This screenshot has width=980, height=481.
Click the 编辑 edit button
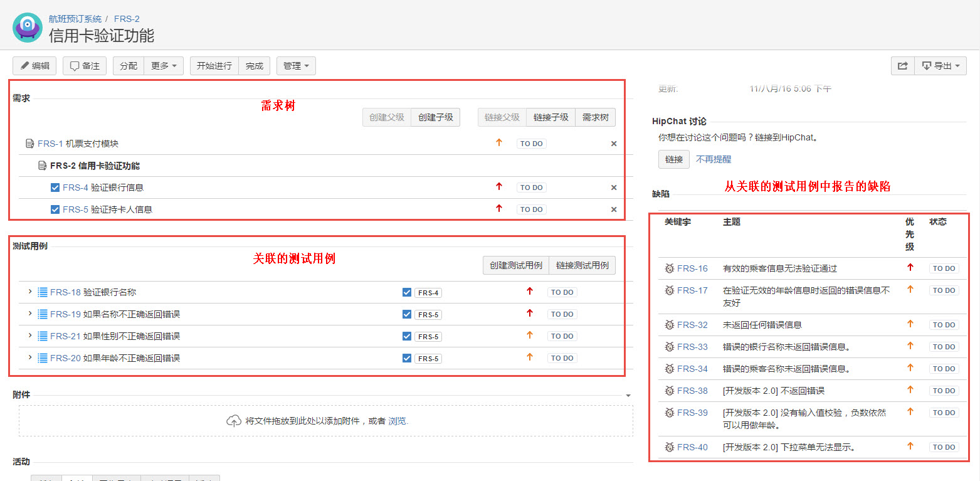[34, 66]
